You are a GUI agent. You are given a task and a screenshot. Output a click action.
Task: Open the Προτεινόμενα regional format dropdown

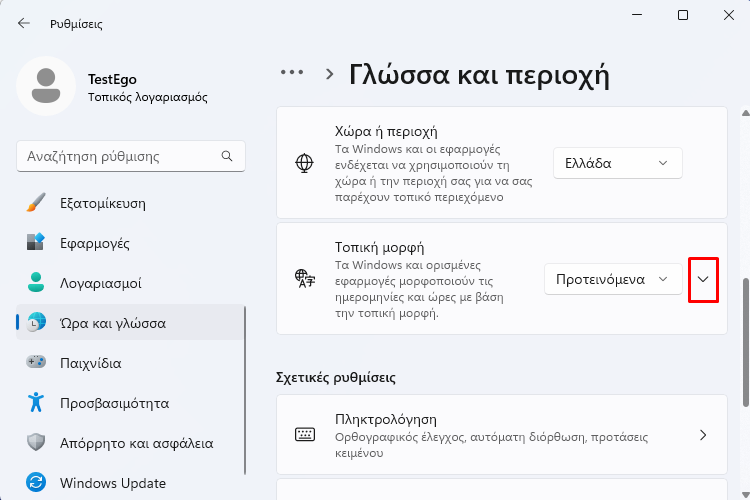click(613, 279)
